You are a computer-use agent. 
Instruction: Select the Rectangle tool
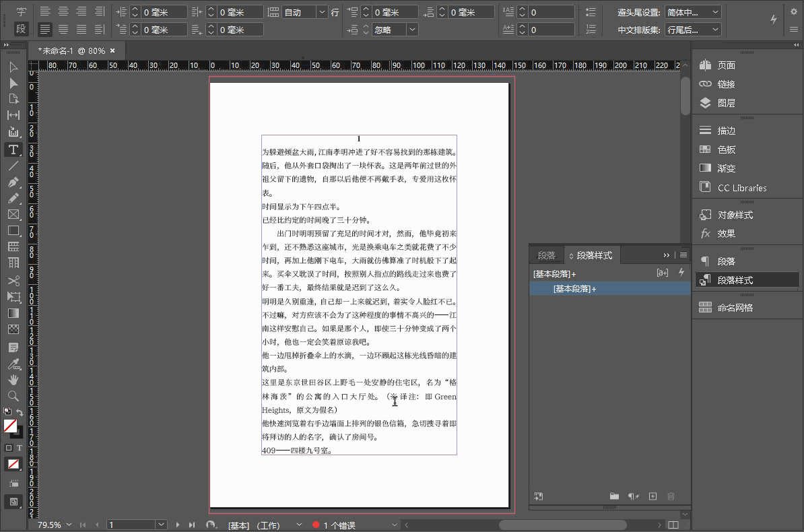(x=13, y=231)
